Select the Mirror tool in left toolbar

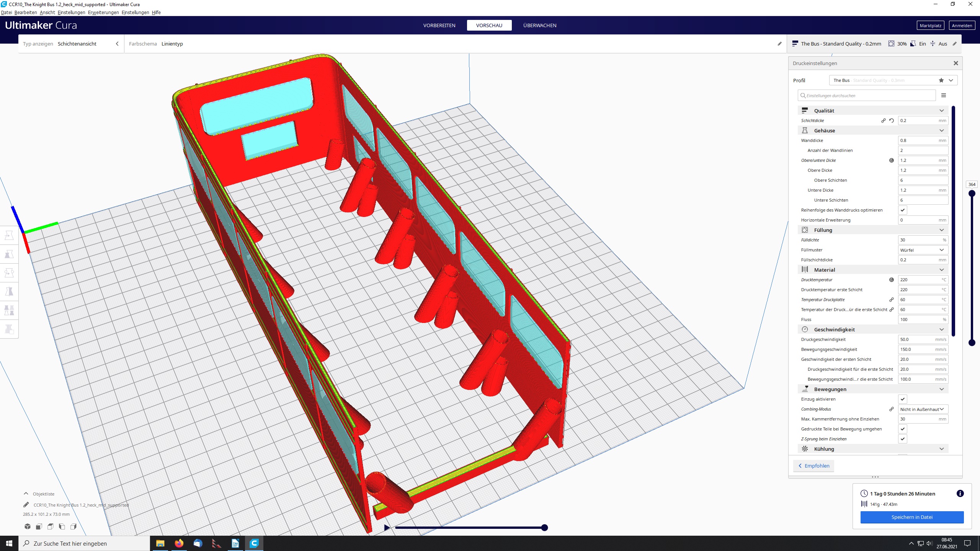click(9, 292)
